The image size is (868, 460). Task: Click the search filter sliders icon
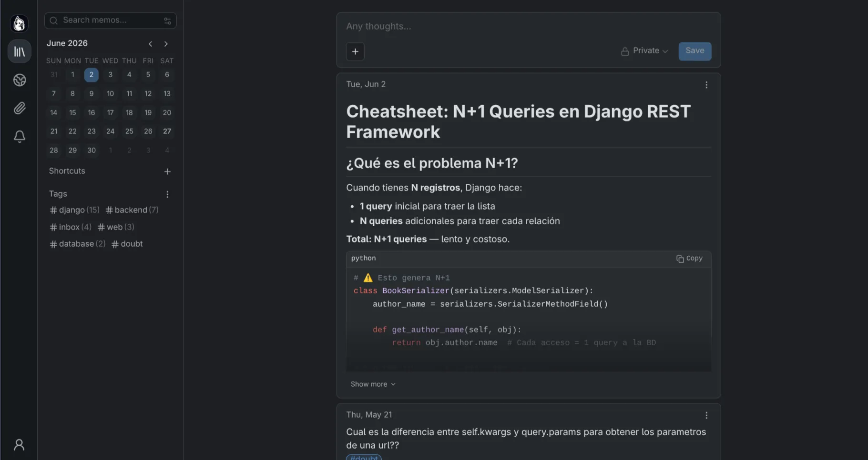[x=167, y=20]
